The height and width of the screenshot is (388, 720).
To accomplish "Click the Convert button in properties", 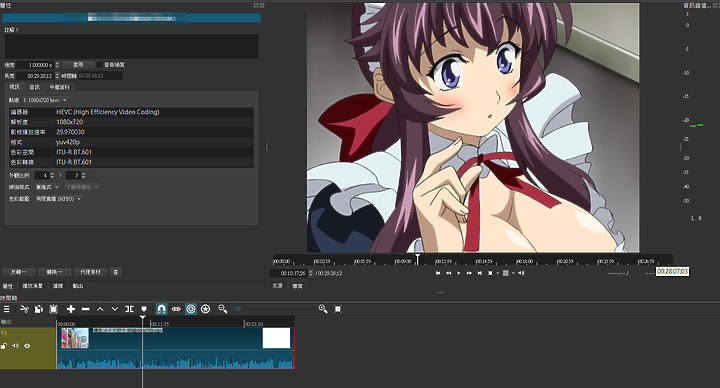I will pyautogui.click(x=55, y=272).
